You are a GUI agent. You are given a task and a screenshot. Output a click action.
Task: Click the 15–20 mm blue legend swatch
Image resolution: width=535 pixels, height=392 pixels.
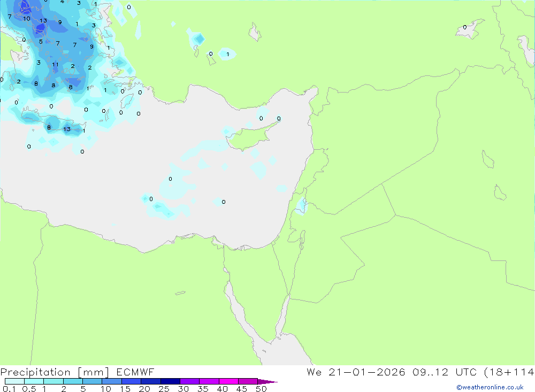pyautogui.click(x=131, y=381)
